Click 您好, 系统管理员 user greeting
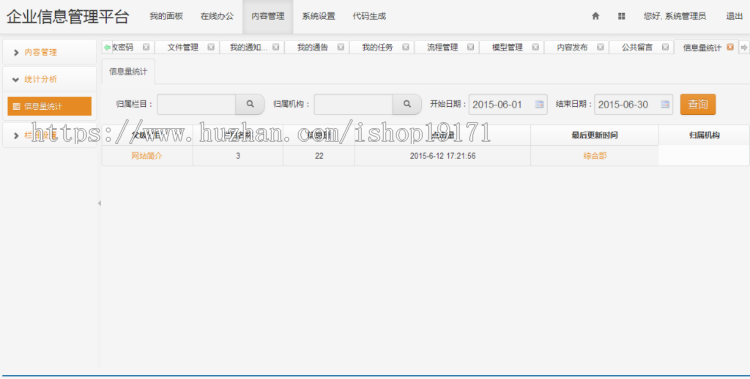Screen dimensions: 750x379 coord(674,16)
